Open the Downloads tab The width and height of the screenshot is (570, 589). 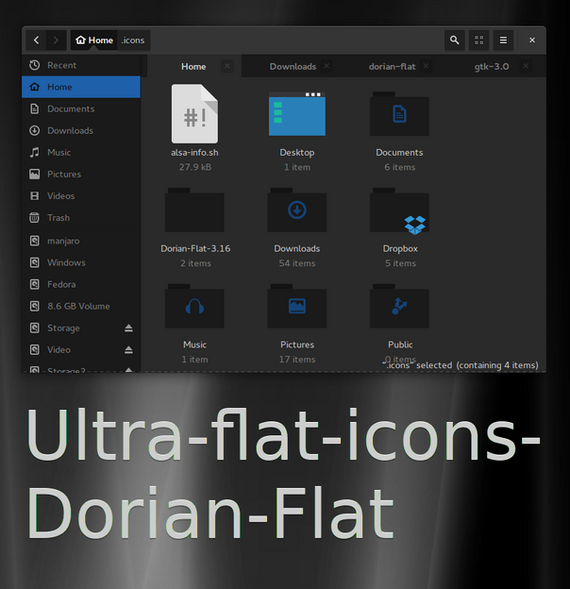pos(293,66)
